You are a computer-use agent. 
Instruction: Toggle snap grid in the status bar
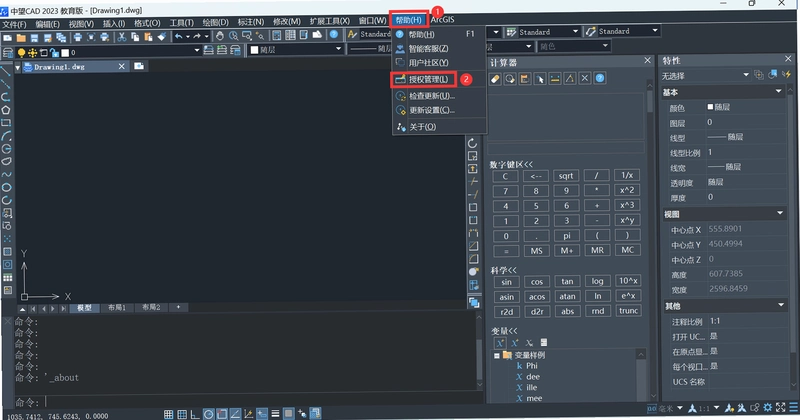pyautogui.click(x=168, y=414)
